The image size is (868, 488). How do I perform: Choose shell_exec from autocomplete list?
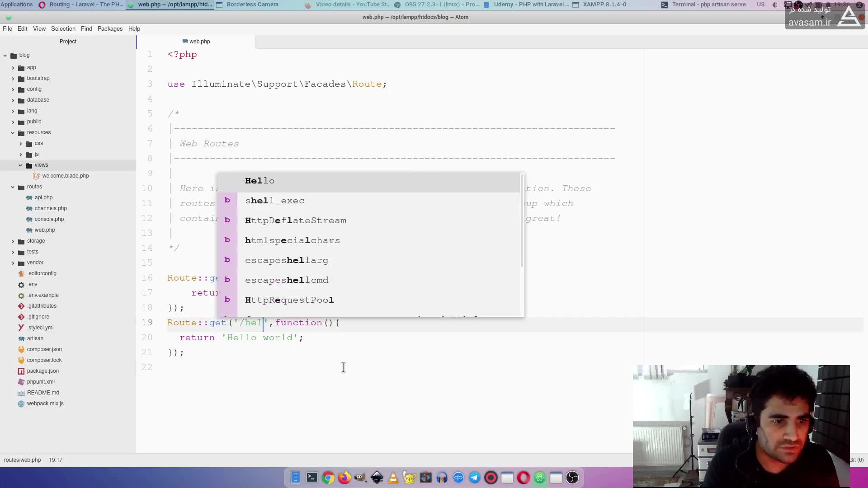(274, 201)
